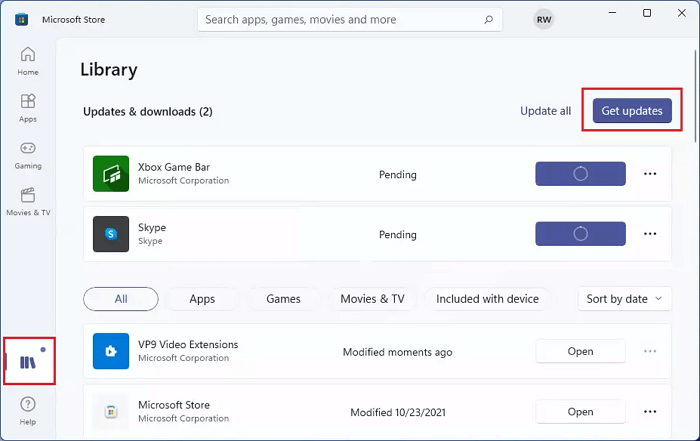Open more options for Xbox Game Bar

650,174
